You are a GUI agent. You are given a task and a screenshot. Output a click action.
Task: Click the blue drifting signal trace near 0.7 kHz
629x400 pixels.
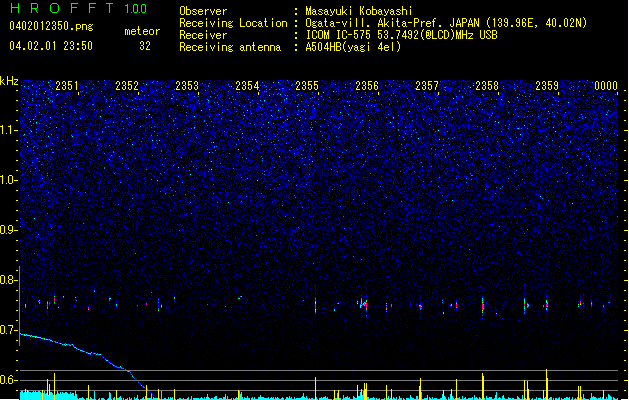coord(88,364)
